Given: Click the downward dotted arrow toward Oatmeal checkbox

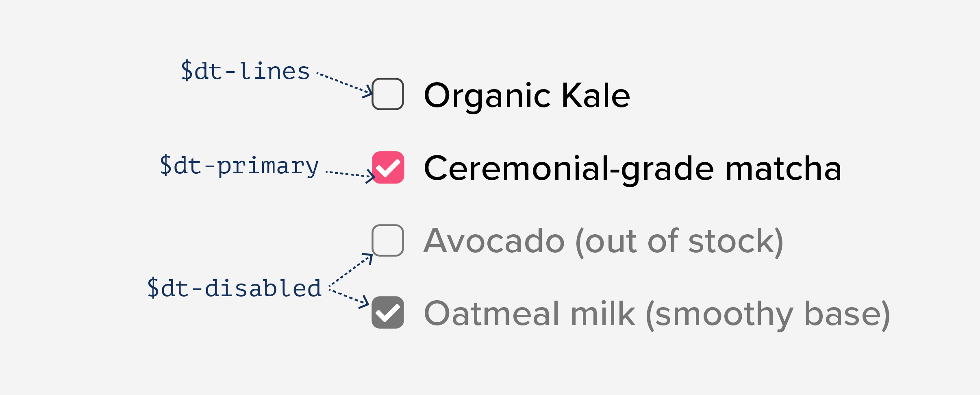Looking at the screenshot, I should click(x=349, y=297).
